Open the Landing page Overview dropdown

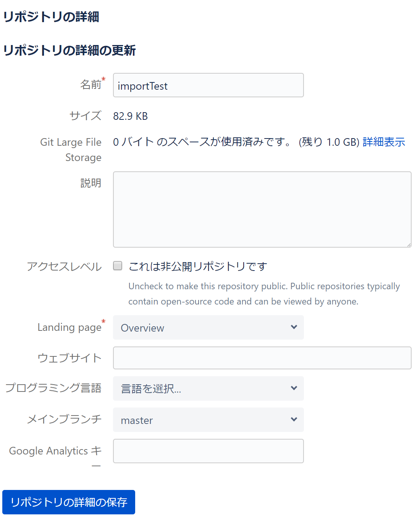pyautogui.click(x=208, y=327)
